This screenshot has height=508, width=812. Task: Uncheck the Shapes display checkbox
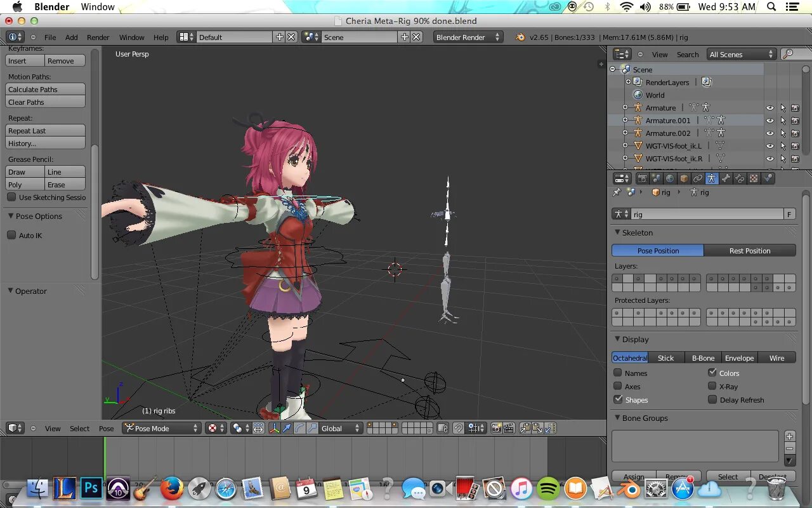click(618, 399)
